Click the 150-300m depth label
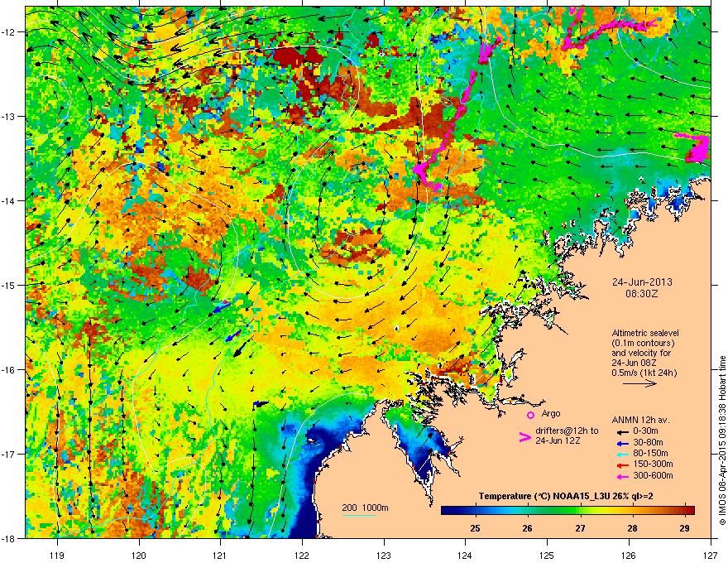This screenshot has height=563, width=728. click(x=653, y=464)
